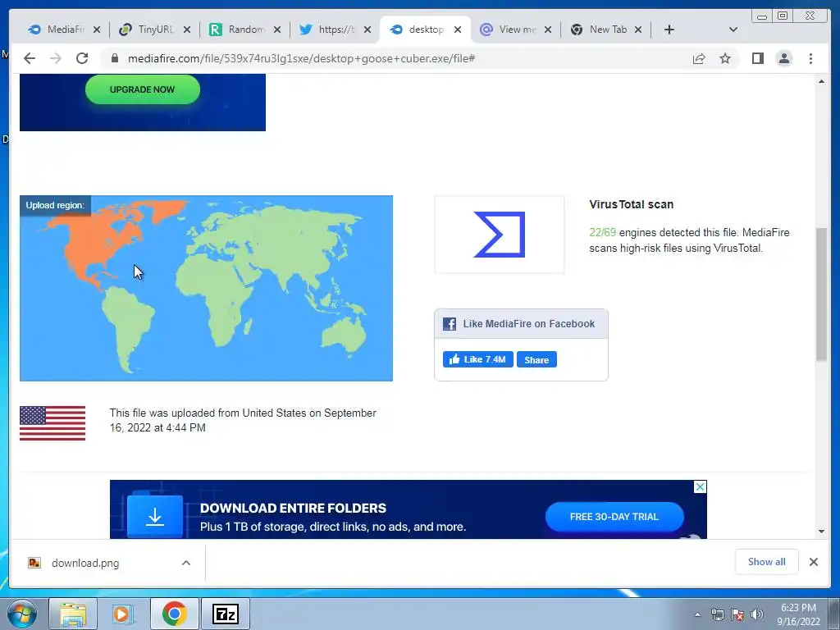Image resolution: width=840 pixels, height=630 pixels.
Task: Click the Chrome taskbar icon
Action: [x=174, y=614]
